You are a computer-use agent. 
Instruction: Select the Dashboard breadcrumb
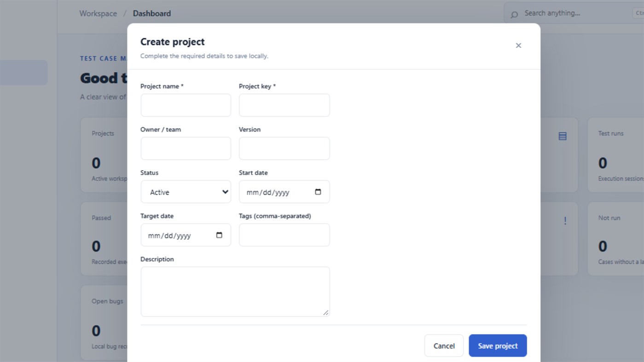[x=152, y=13]
